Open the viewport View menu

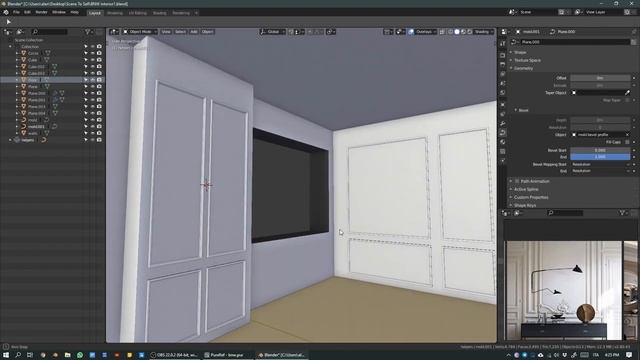[x=166, y=31]
